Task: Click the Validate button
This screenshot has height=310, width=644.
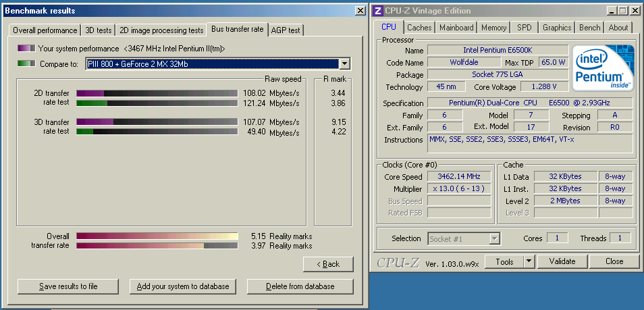Action: point(562,261)
